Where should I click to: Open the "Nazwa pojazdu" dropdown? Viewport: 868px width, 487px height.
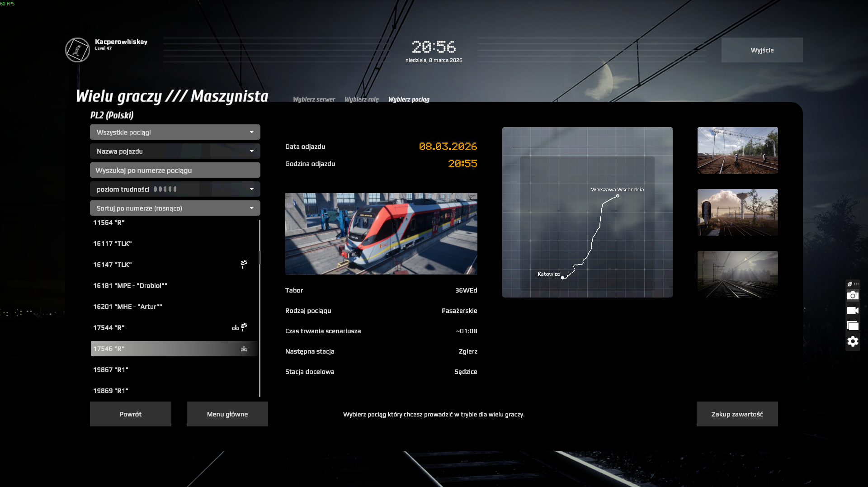(x=175, y=151)
